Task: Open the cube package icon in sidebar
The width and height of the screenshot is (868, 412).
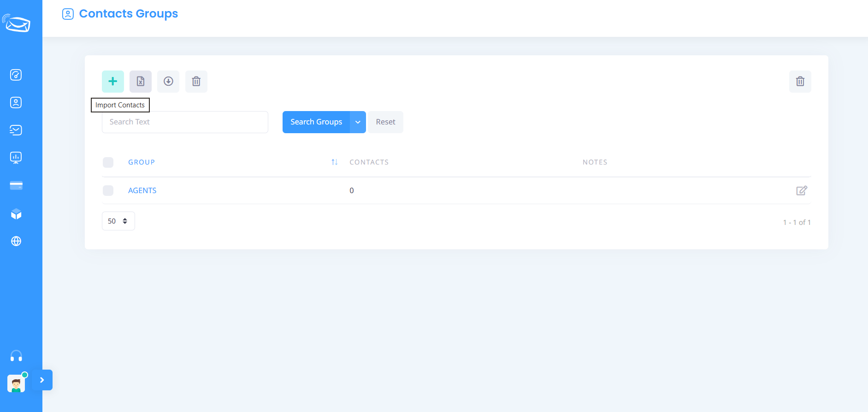Action: pos(16,214)
